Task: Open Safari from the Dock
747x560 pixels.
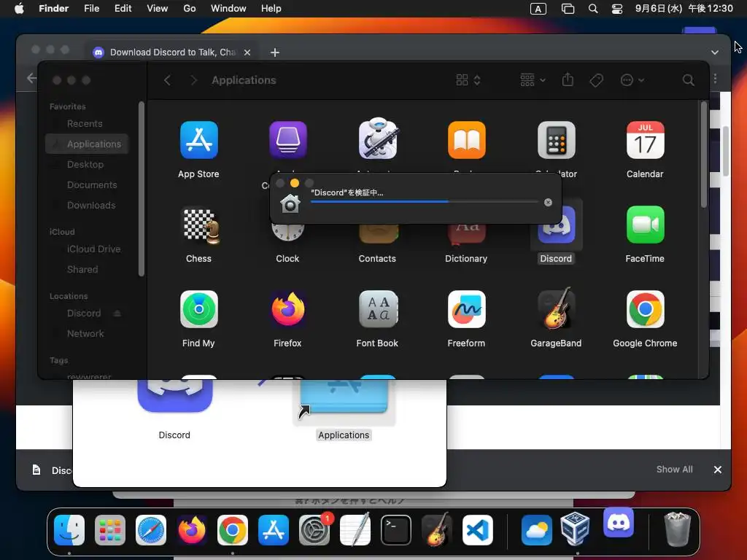Action: click(151, 530)
